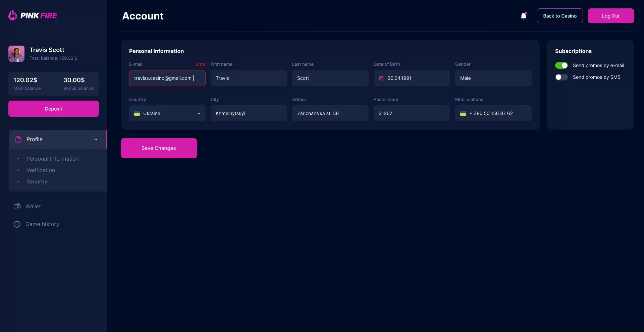Focus the E-mail input field

click(167, 78)
